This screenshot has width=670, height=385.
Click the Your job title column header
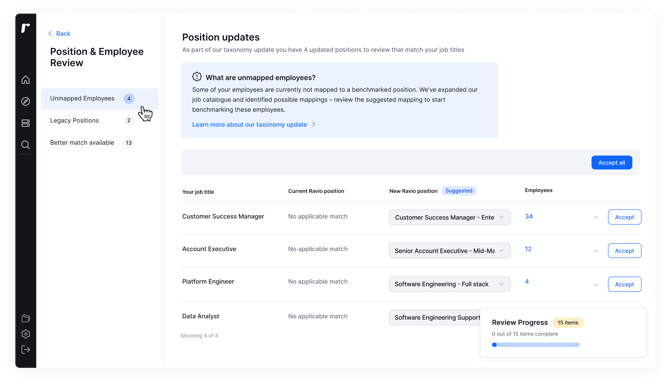(x=198, y=192)
